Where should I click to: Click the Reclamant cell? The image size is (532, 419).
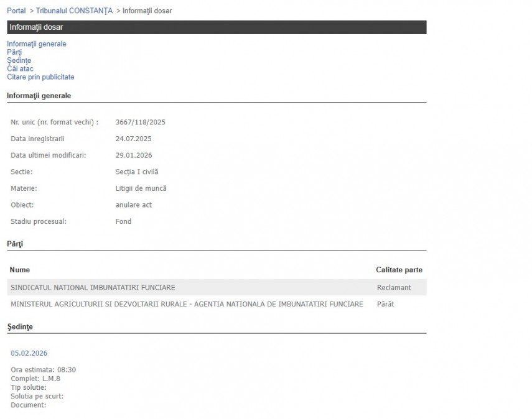point(394,288)
